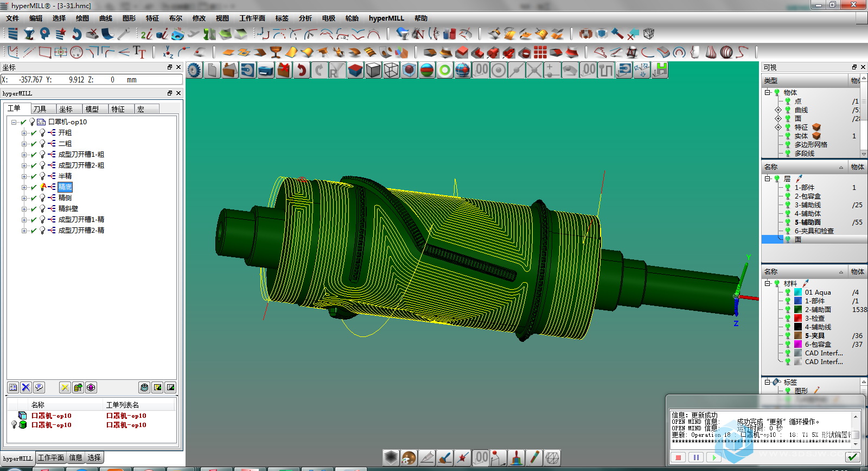Click the globe icon in viewport toolbar
This screenshot has width=868, height=471.
coord(462,71)
